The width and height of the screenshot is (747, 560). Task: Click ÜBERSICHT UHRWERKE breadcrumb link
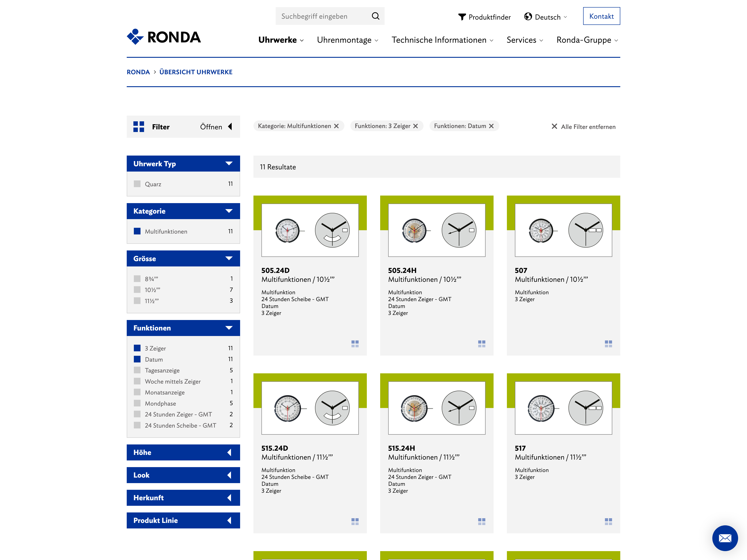pyautogui.click(x=196, y=72)
